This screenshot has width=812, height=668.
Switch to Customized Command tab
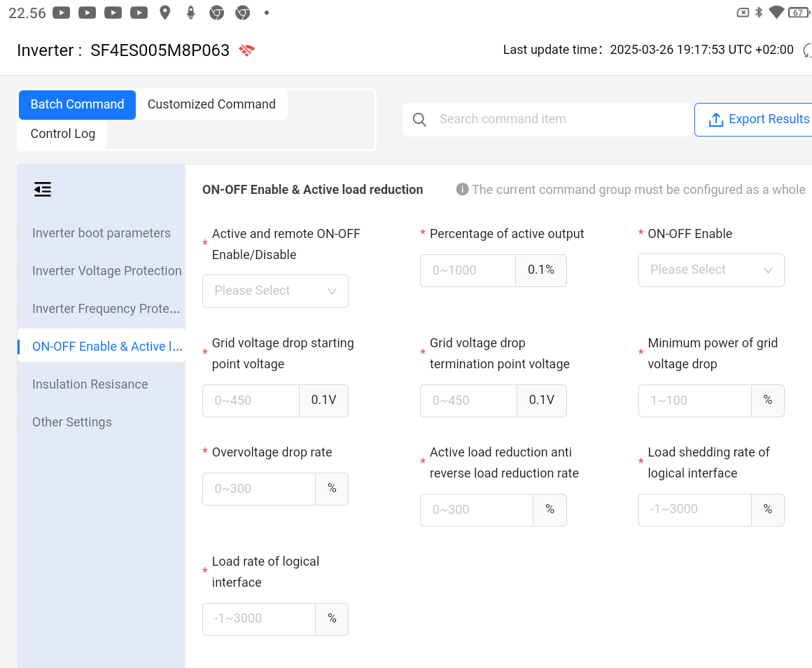pyautogui.click(x=211, y=104)
